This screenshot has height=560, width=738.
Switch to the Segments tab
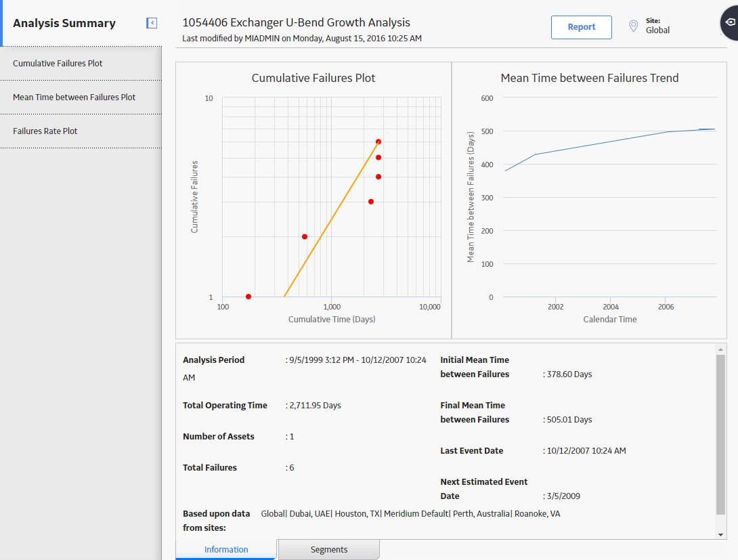(329, 550)
